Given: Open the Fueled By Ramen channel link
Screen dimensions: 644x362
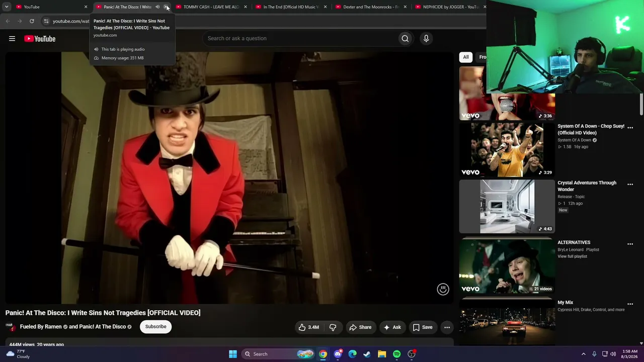Looking at the screenshot, I should [41, 327].
